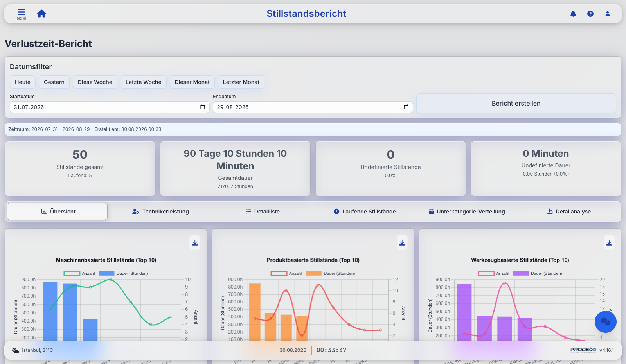626x364 pixels.
Task: Click the Stillstände gesamt card
Action: point(80,169)
